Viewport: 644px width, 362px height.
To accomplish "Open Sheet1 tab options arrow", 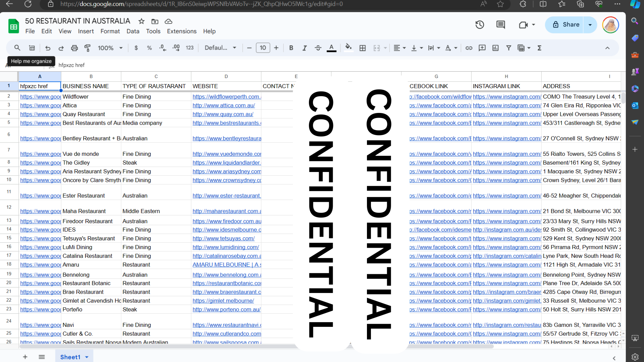I will click(x=87, y=357).
